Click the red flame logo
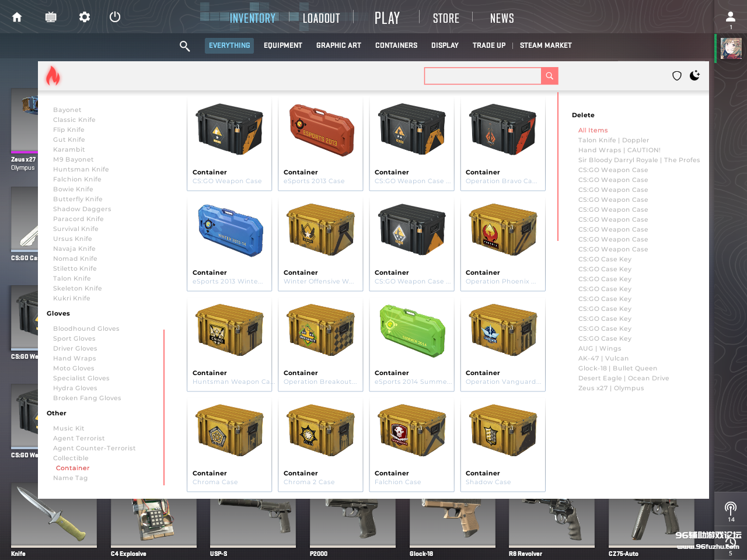747x560 pixels. pos(53,76)
